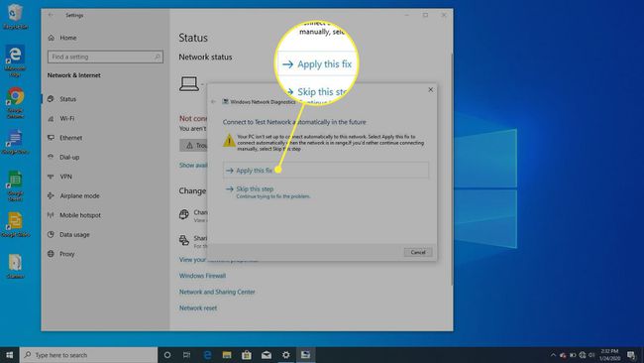Switch to Network Diagnostics taskbar button
644x363 pixels.
click(x=305, y=355)
